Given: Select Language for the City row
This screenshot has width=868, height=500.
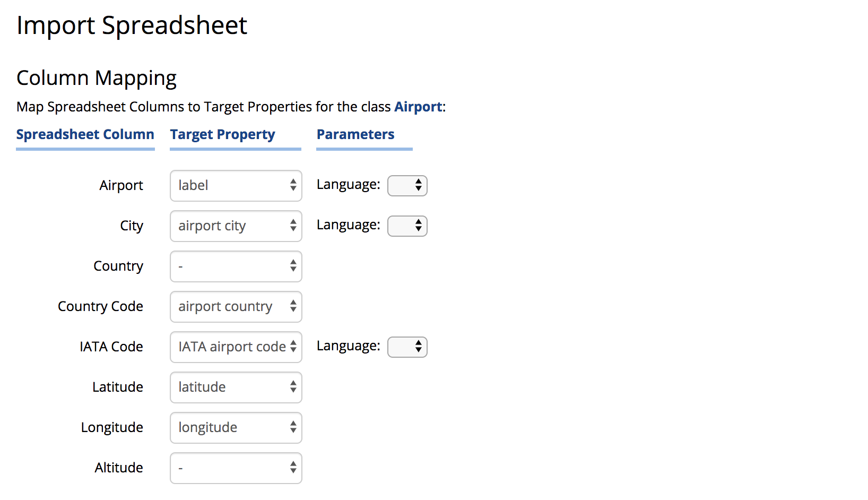Looking at the screenshot, I should pos(407,226).
